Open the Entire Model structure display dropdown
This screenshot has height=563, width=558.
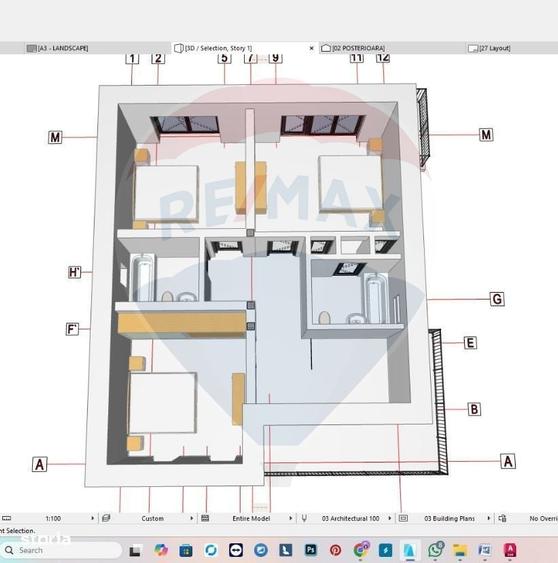251,518
